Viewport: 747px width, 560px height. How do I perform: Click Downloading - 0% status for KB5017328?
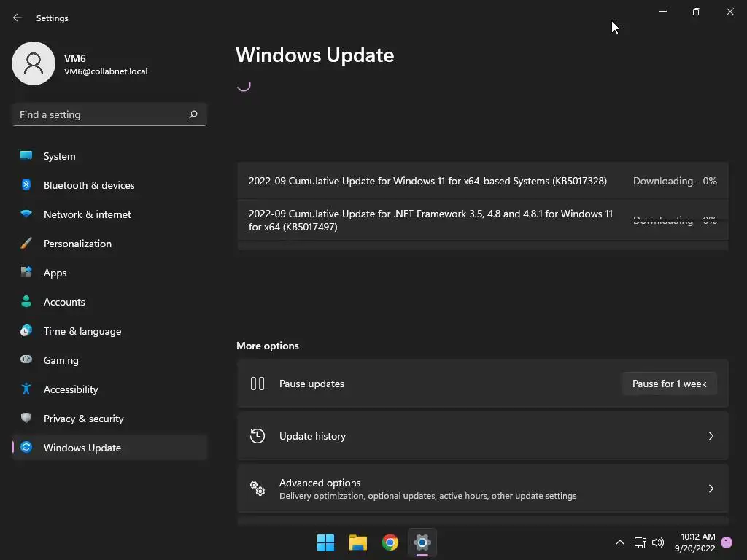[675, 181]
